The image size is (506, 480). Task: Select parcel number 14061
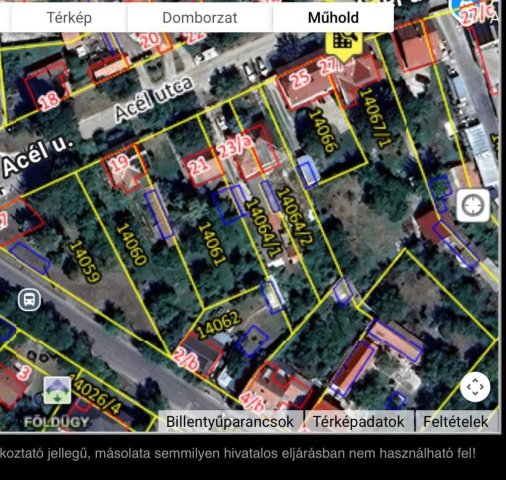tap(212, 244)
